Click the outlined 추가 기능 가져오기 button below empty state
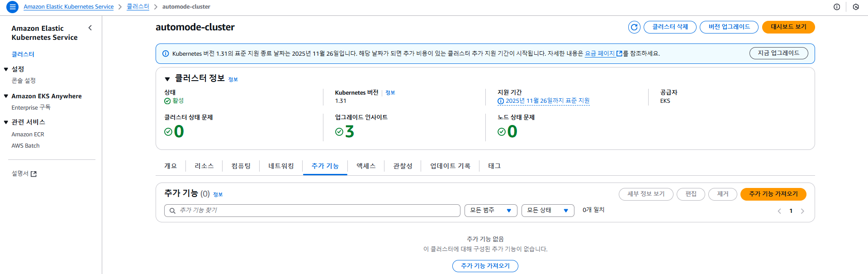This screenshot has height=274, width=868. point(485,266)
